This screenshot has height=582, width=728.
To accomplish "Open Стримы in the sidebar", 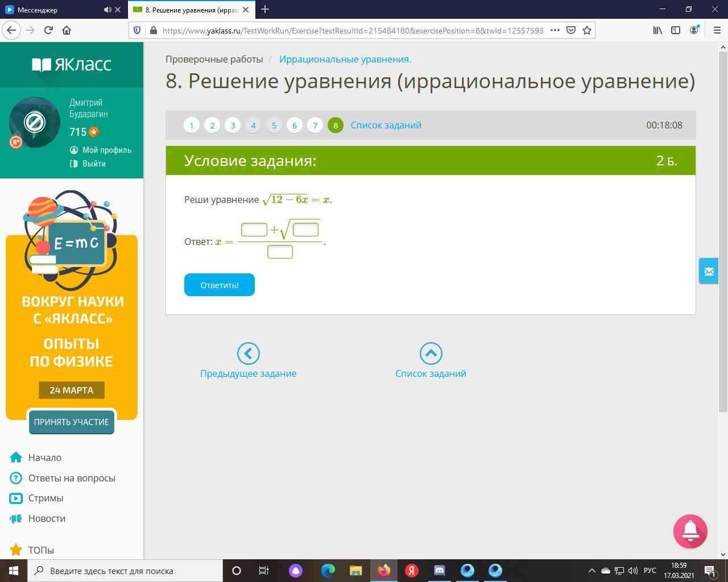I will [x=46, y=498].
